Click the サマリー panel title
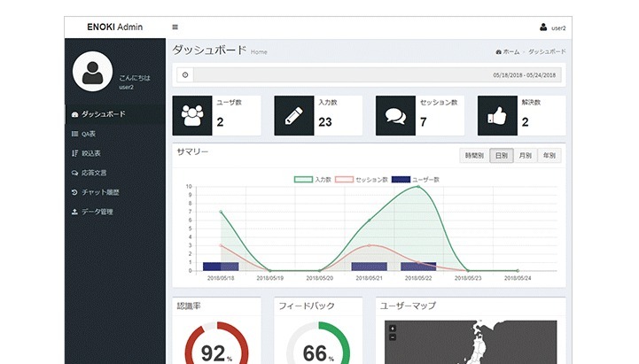The image size is (639, 364). pos(192,151)
